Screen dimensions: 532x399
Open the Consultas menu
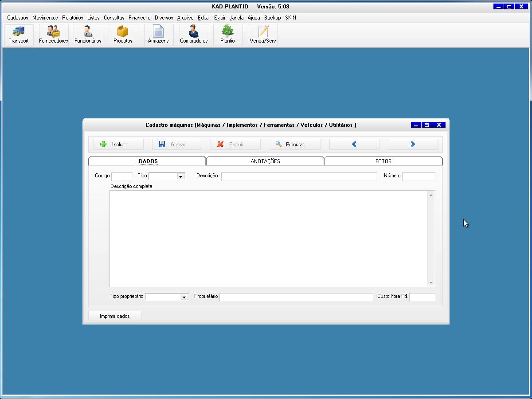tap(114, 18)
